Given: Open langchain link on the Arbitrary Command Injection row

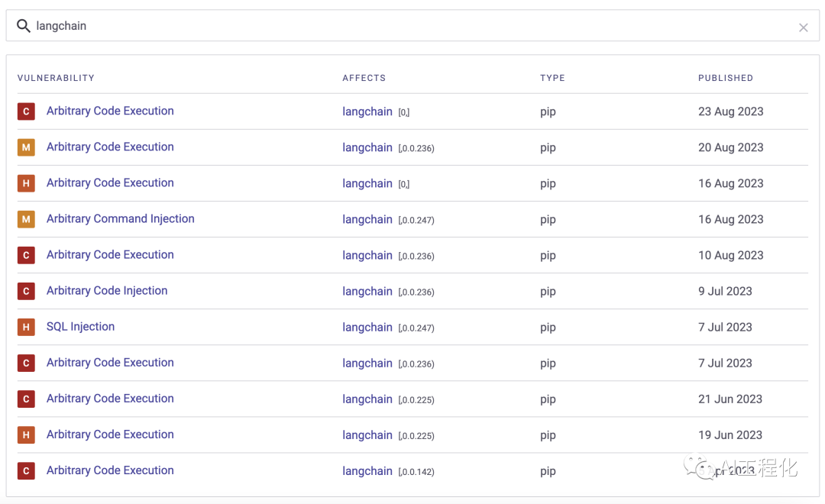Looking at the screenshot, I should (x=367, y=219).
